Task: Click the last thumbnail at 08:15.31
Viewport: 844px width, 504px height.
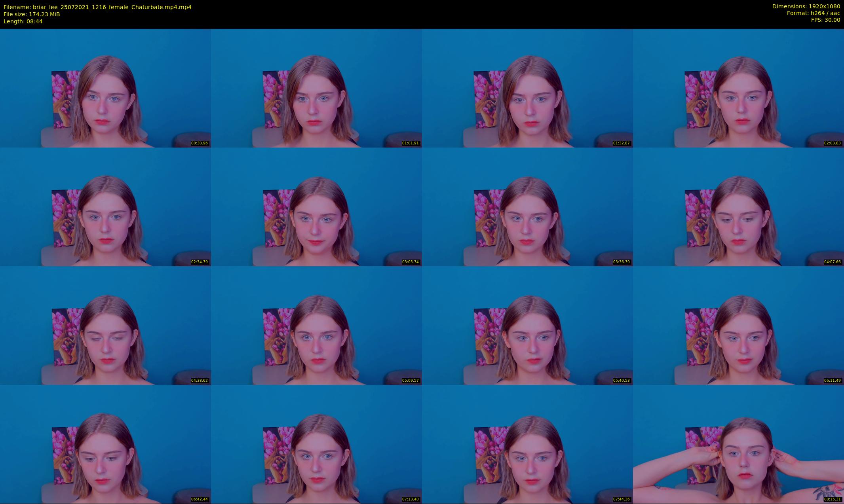Action: point(738,444)
